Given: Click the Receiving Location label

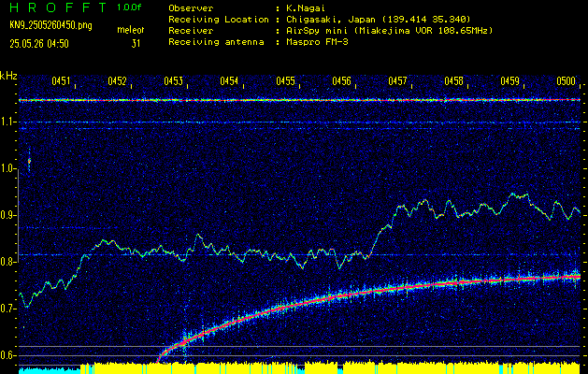Looking at the screenshot, I should (219, 19).
